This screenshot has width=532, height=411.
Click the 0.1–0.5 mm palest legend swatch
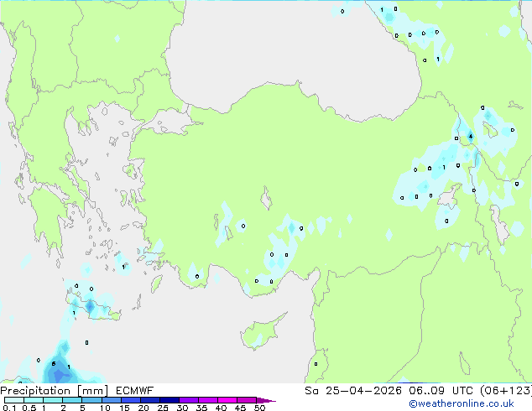click(14, 400)
